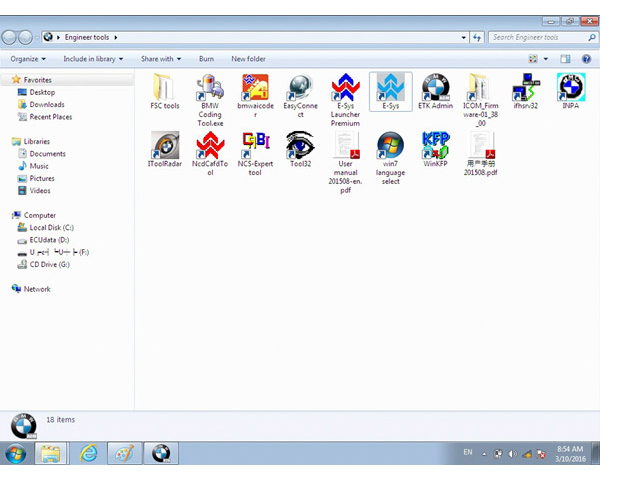The width and height of the screenshot is (623, 484).
Task: Click the Show desktop strip
Action: pyautogui.click(x=595, y=453)
